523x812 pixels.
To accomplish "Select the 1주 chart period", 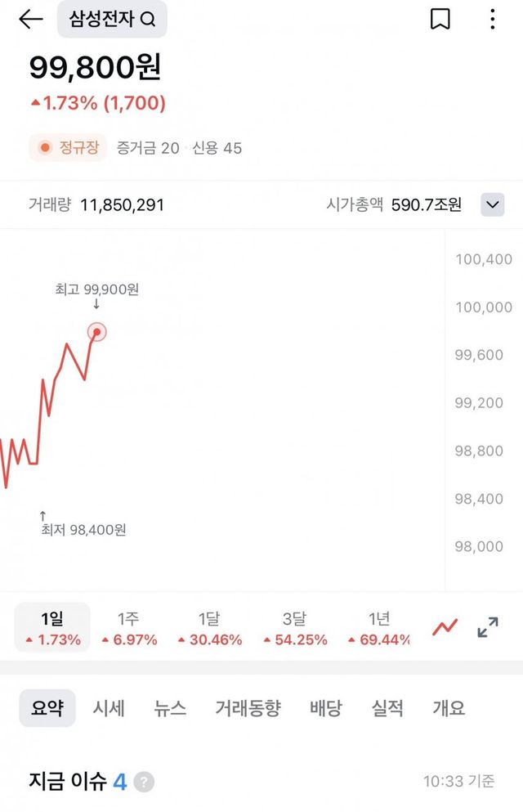I will tap(128, 628).
